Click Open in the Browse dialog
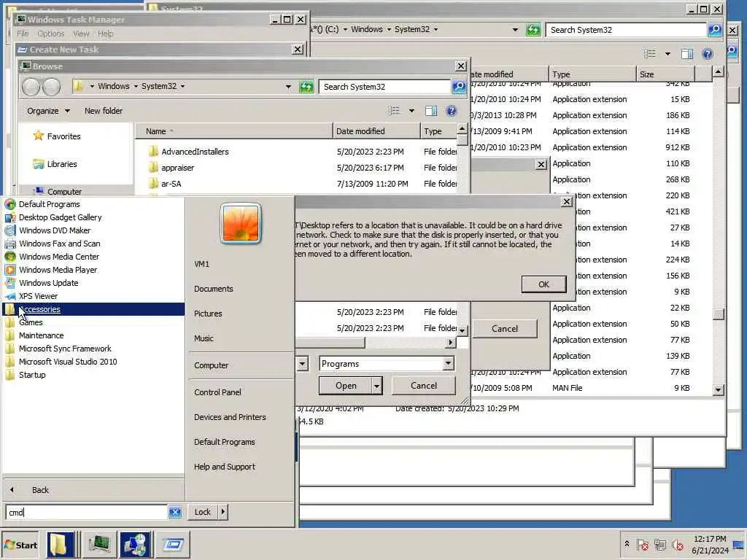747x560 pixels. point(345,386)
